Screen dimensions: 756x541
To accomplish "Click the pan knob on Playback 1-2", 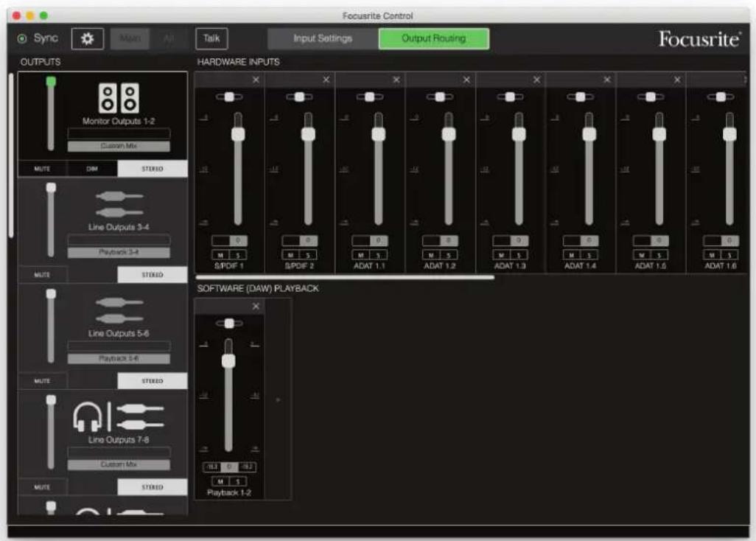I will pos(229,324).
